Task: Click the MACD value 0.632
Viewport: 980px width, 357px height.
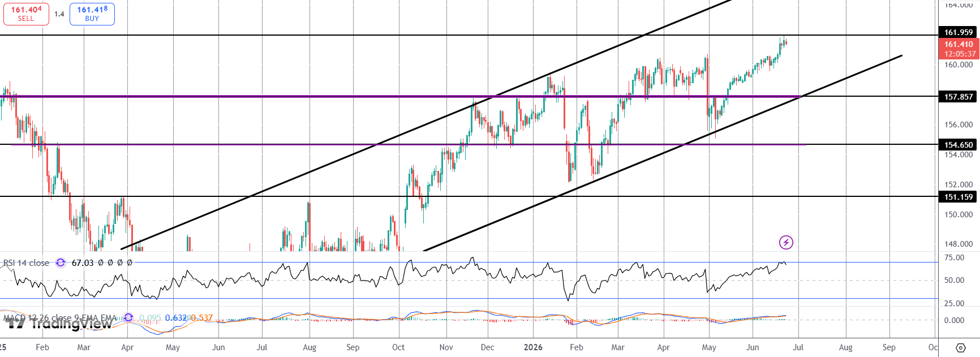Action: click(x=176, y=318)
